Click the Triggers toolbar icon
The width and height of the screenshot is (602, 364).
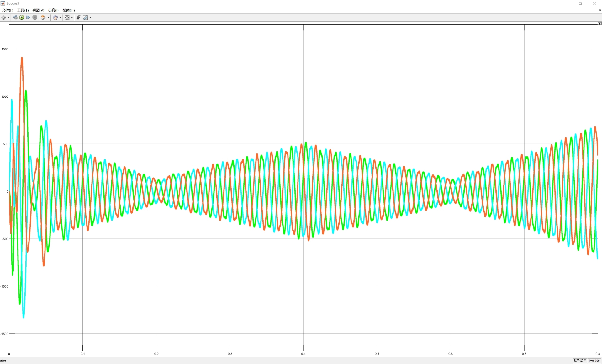(78, 18)
